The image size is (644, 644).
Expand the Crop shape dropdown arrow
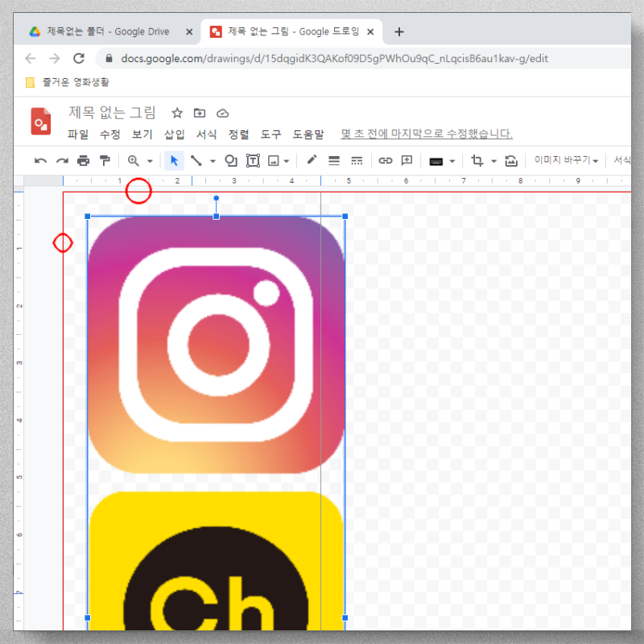pyautogui.click(x=494, y=161)
